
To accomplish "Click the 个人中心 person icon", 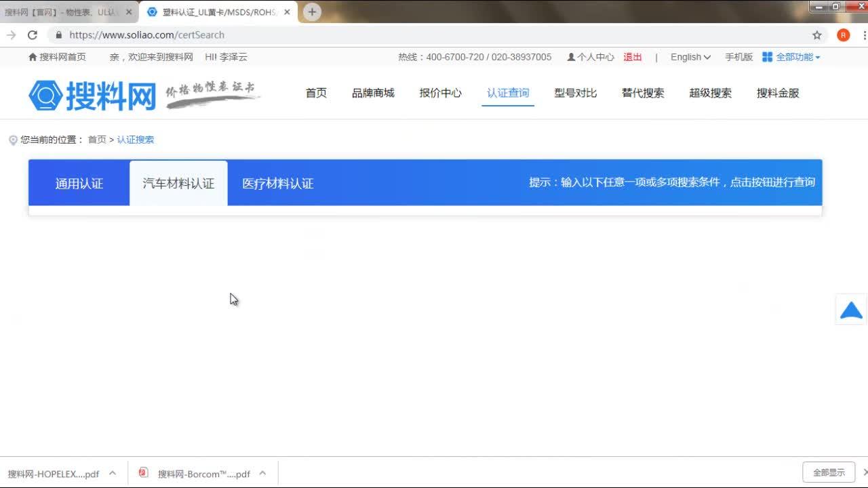I will point(572,57).
